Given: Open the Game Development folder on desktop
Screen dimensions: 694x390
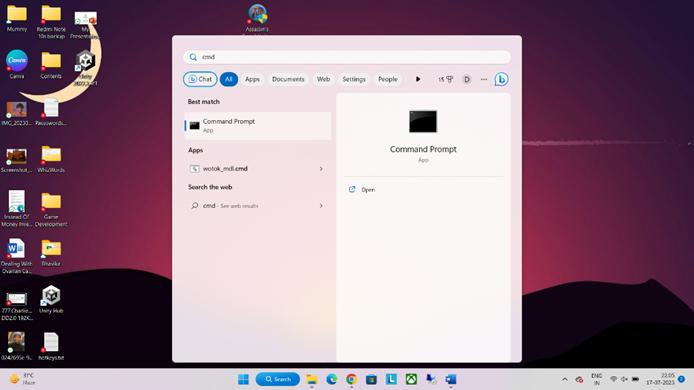Looking at the screenshot, I should [x=51, y=210].
